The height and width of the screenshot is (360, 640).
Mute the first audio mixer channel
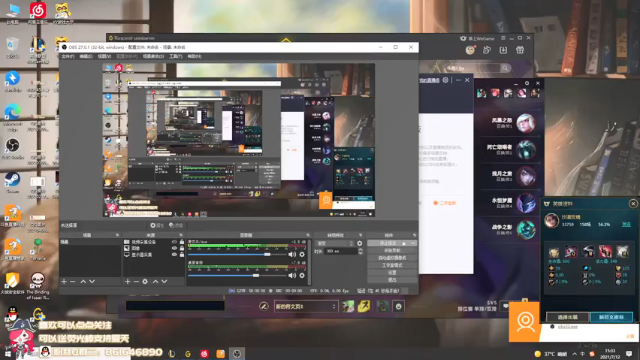[292, 254]
